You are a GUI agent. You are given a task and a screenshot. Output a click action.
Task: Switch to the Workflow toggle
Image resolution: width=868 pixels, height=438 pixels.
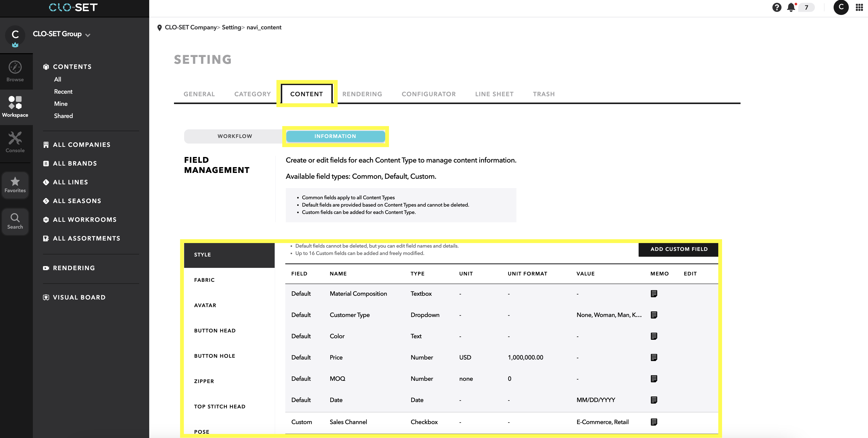click(235, 136)
